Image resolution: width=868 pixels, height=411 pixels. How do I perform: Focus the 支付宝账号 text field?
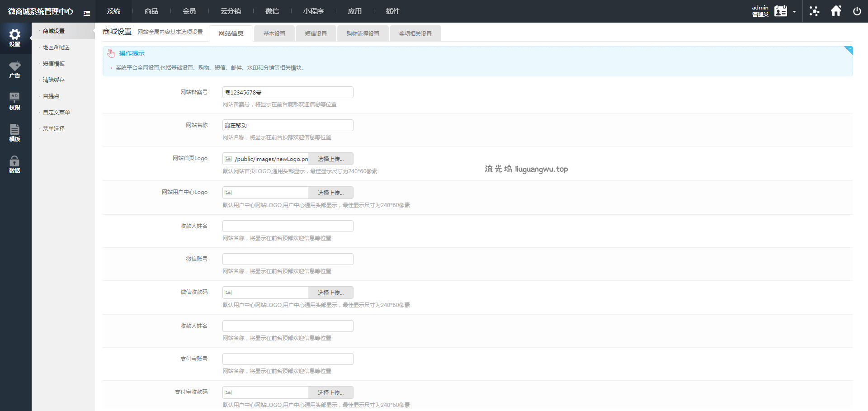pos(288,359)
